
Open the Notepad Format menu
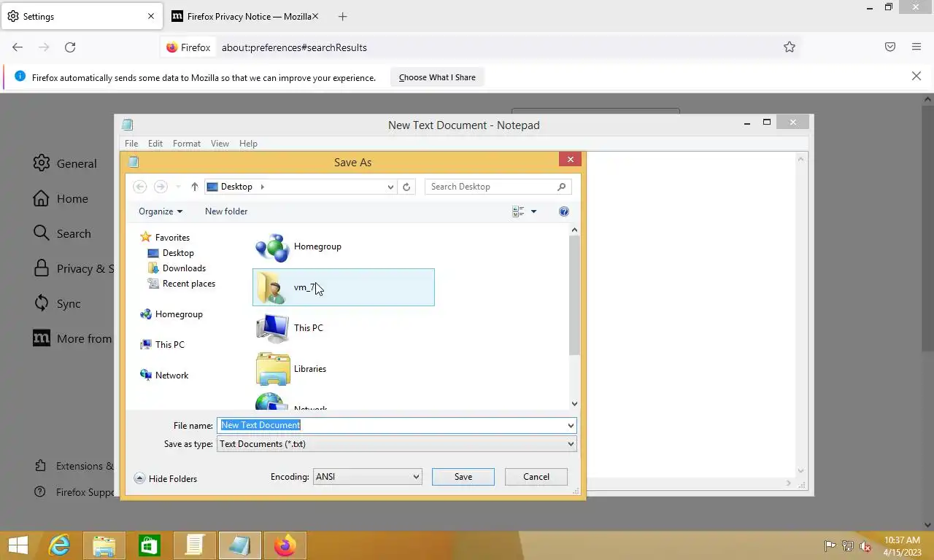187,144
